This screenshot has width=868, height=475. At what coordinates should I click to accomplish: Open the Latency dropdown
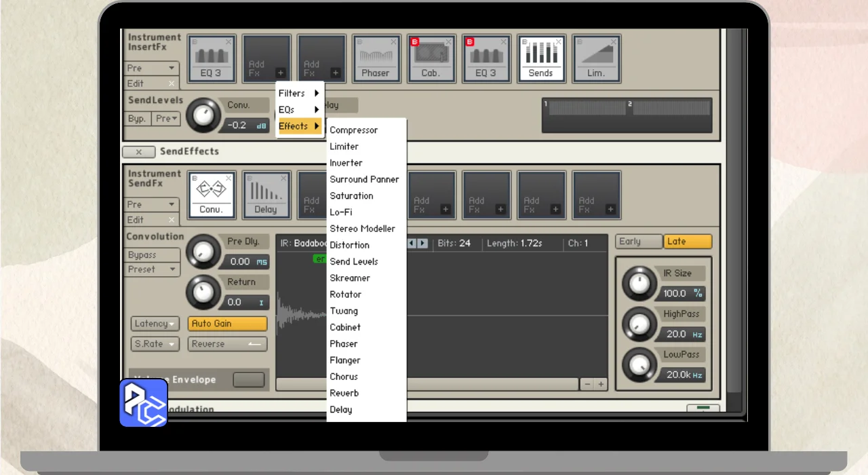click(x=155, y=324)
